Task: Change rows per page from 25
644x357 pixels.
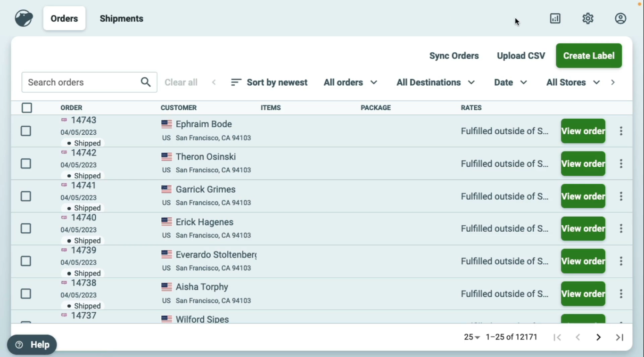Action: tap(472, 337)
